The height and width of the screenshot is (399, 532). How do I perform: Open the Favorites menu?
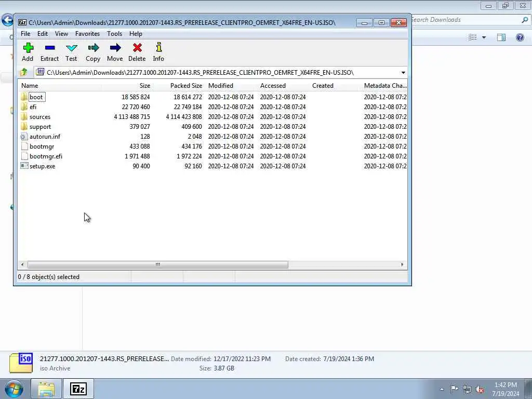87,34
